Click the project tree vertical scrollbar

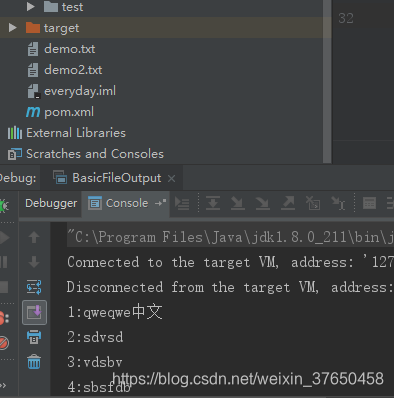[327, 82]
